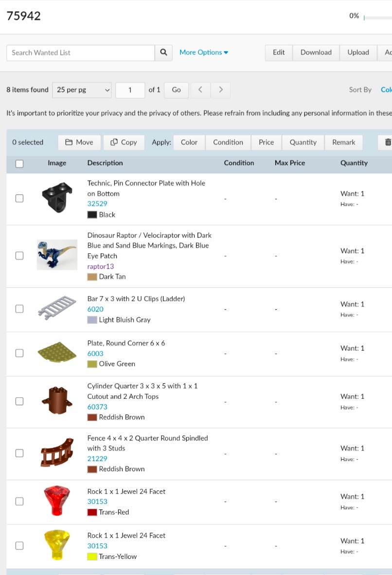Click the Go page button
Viewport: 392px width, 575px height.
(176, 90)
